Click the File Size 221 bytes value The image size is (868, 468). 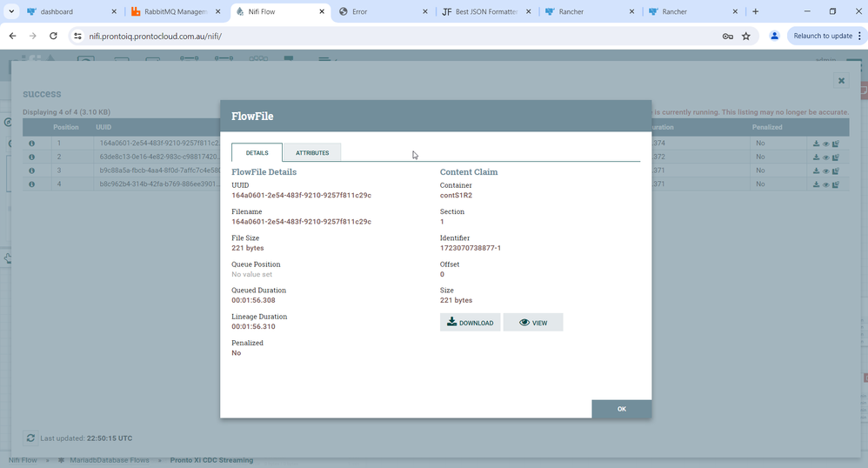(248, 248)
